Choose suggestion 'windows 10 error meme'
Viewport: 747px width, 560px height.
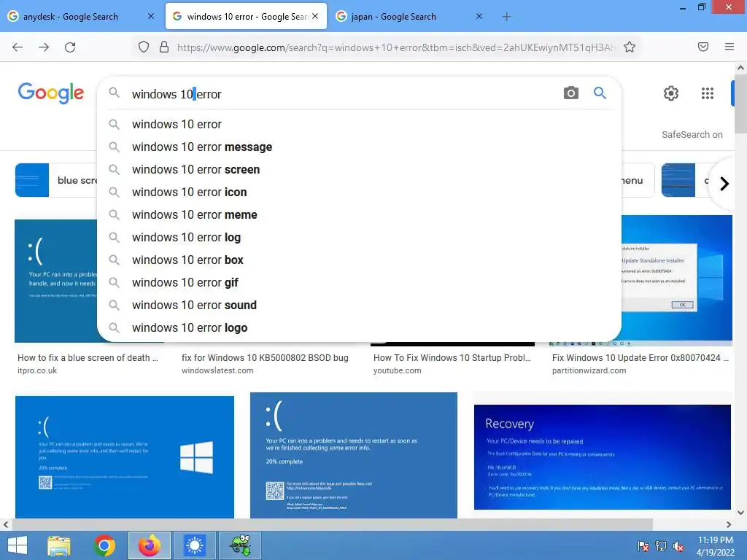tap(359, 215)
